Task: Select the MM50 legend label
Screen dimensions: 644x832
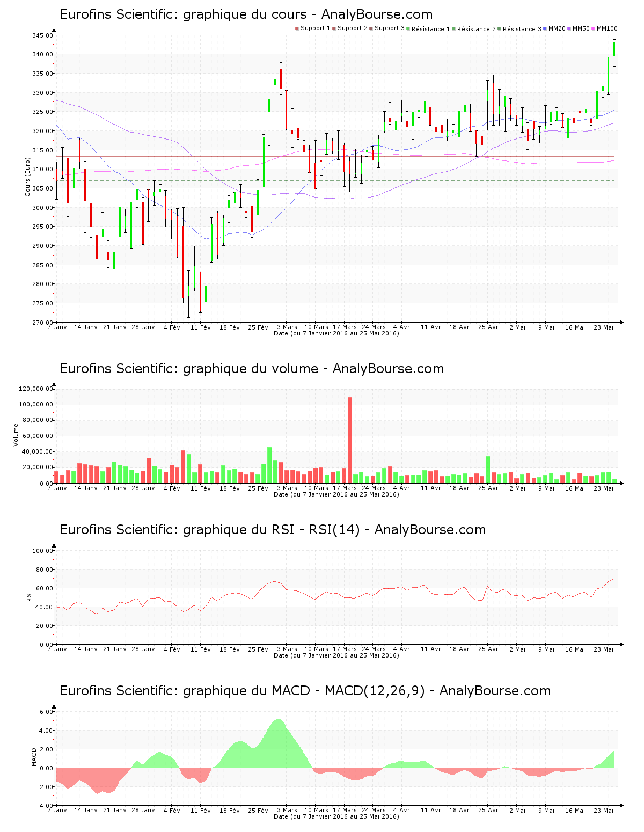Action: (581, 28)
